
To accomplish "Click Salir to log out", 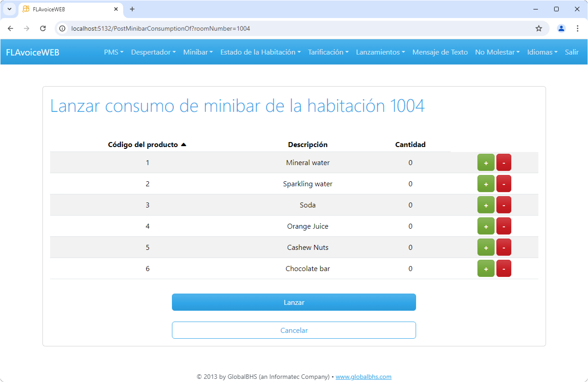I will tap(572, 52).
